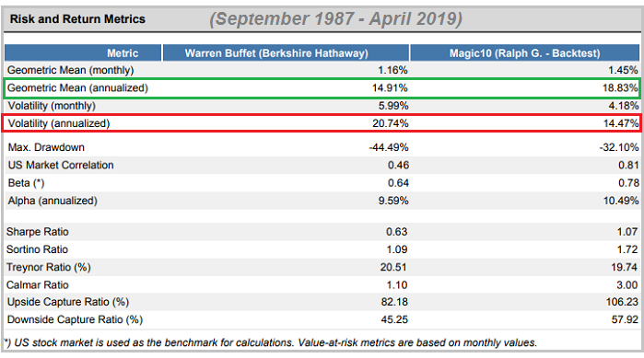Click the Upside Capture Ratio (%) label
This screenshot has height=358, width=644.
pyautogui.click(x=68, y=302)
